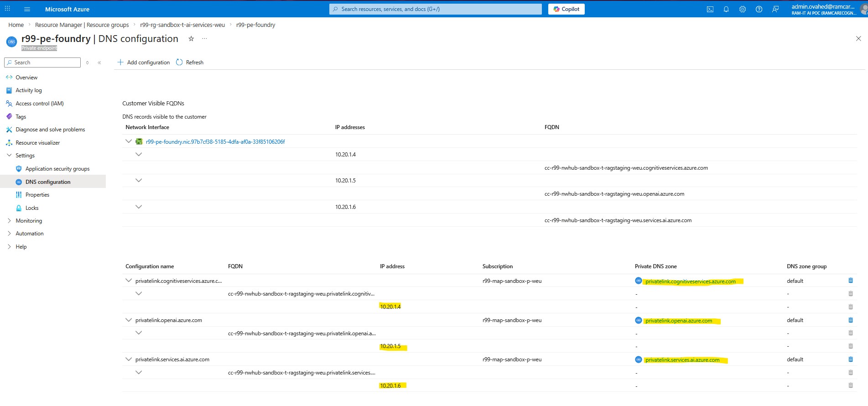Collapse the privatelink.cognitiveservices configuration row

click(129, 281)
